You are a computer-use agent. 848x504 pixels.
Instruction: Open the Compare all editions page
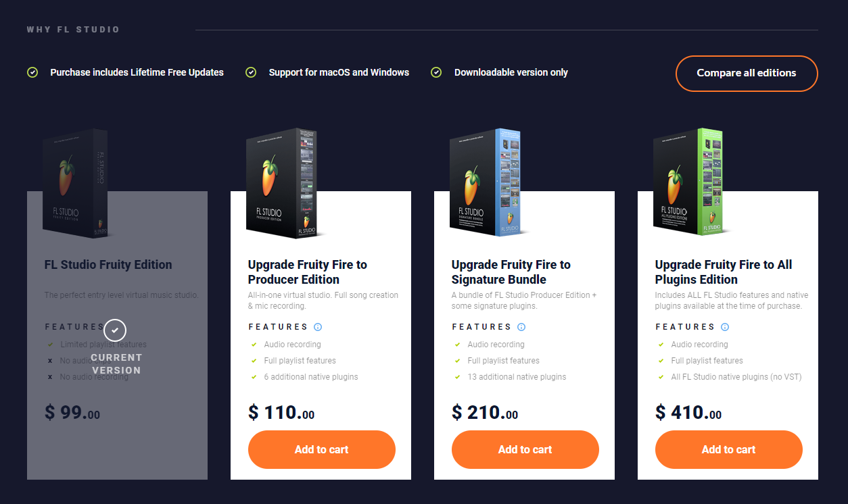(747, 73)
